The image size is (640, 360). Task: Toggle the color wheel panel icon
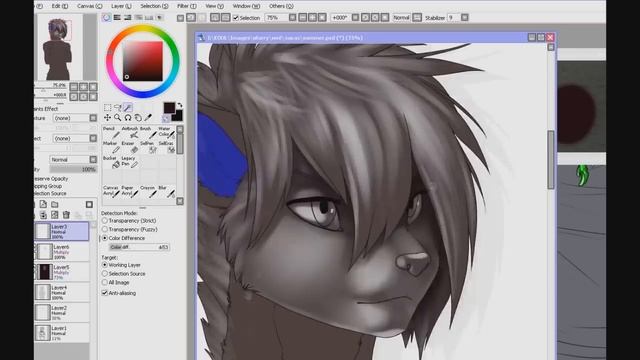coord(107,18)
